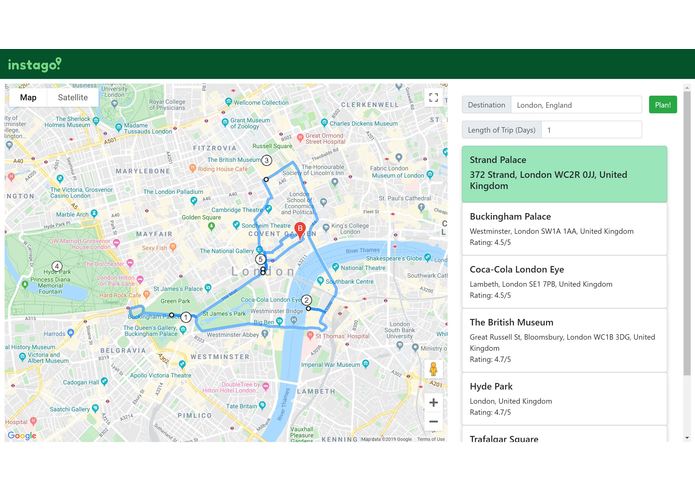Click the Cadogan Hall map pin

pyautogui.click(x=105, y=381)
